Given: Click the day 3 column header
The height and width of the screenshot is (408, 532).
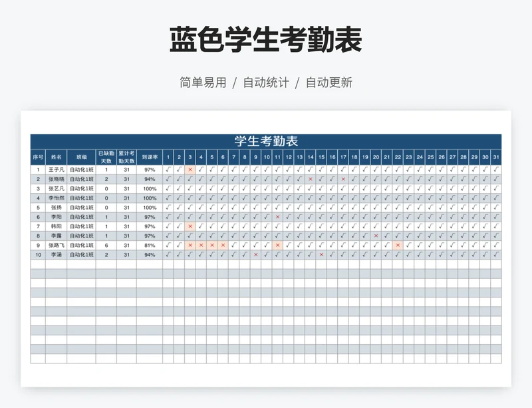Looking at the screenshot, I should pos(190,157).
